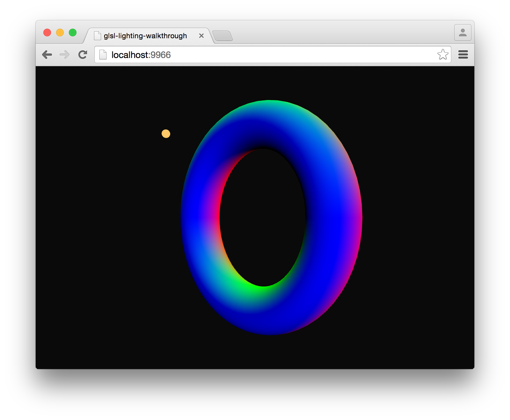Bookmark this page with the star icon
Image resolution: width=510 pixels, height=420 pixels.
[x=443, y=54]
